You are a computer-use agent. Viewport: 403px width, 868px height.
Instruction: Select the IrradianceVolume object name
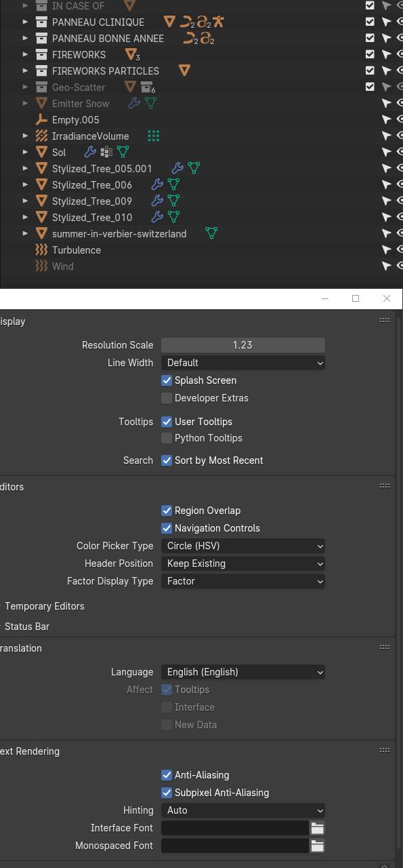(91, 136)
